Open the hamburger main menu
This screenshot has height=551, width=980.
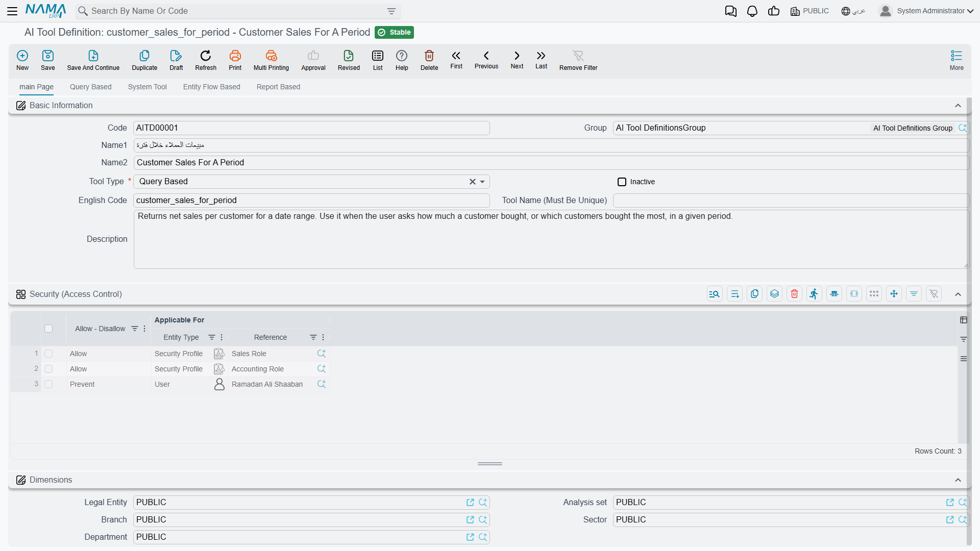point(12,11)
